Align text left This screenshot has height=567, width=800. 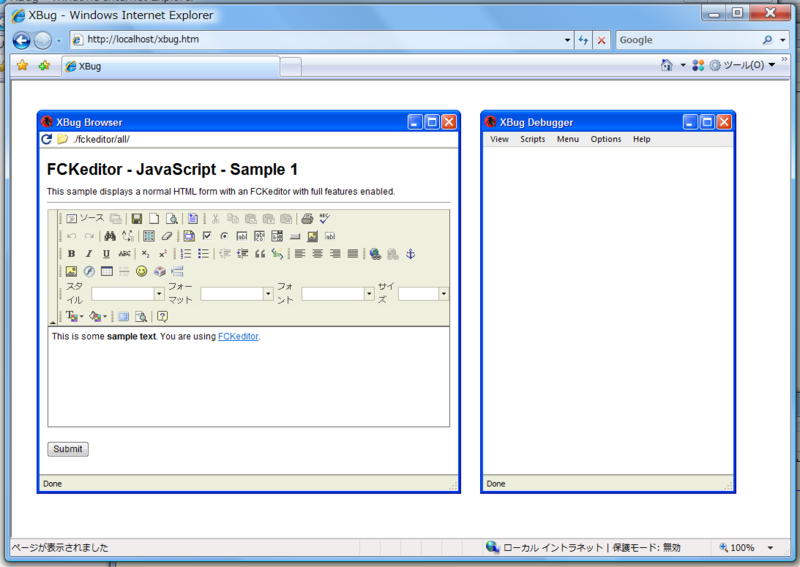pos(300,254)
